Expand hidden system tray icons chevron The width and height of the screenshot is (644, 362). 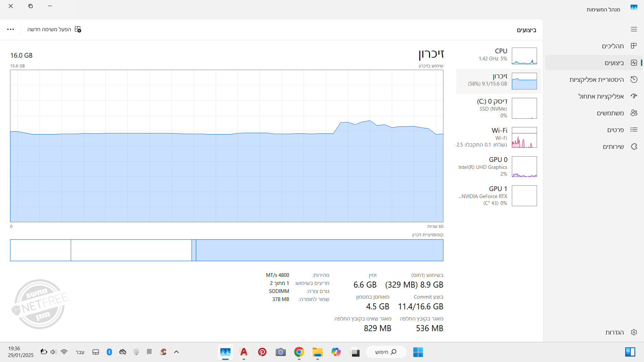click(x=176, y=352)
